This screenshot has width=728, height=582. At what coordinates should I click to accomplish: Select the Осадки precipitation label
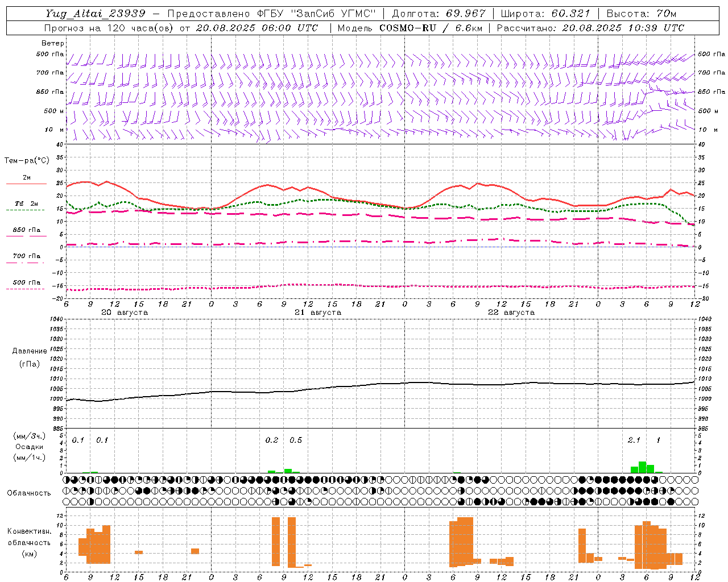(x=29, y=447)
